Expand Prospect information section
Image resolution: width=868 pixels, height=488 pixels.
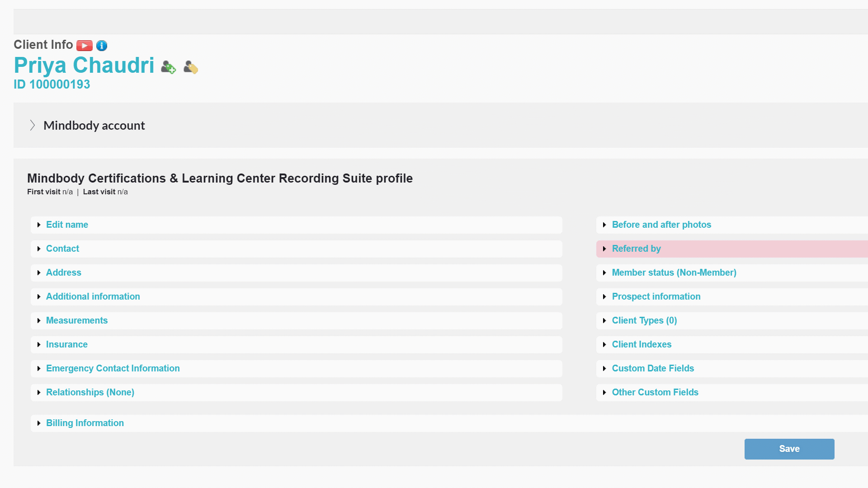[x=732, y=297]
